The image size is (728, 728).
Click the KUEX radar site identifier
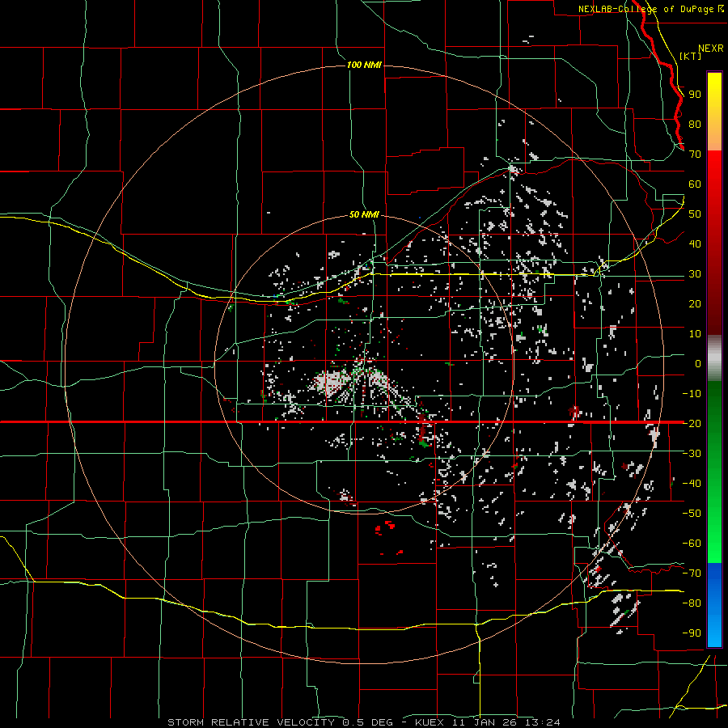[430, 722]
